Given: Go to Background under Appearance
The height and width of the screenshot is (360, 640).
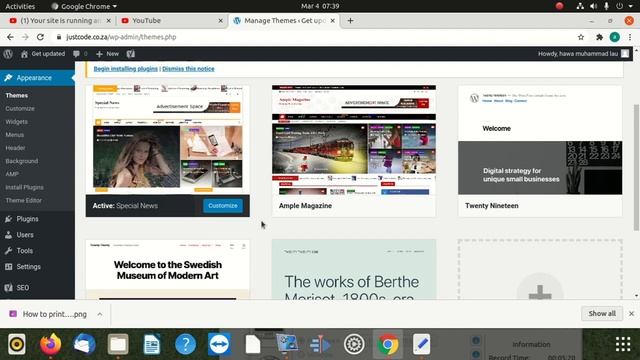Looking at the screenshot, I should pos(22,161).
